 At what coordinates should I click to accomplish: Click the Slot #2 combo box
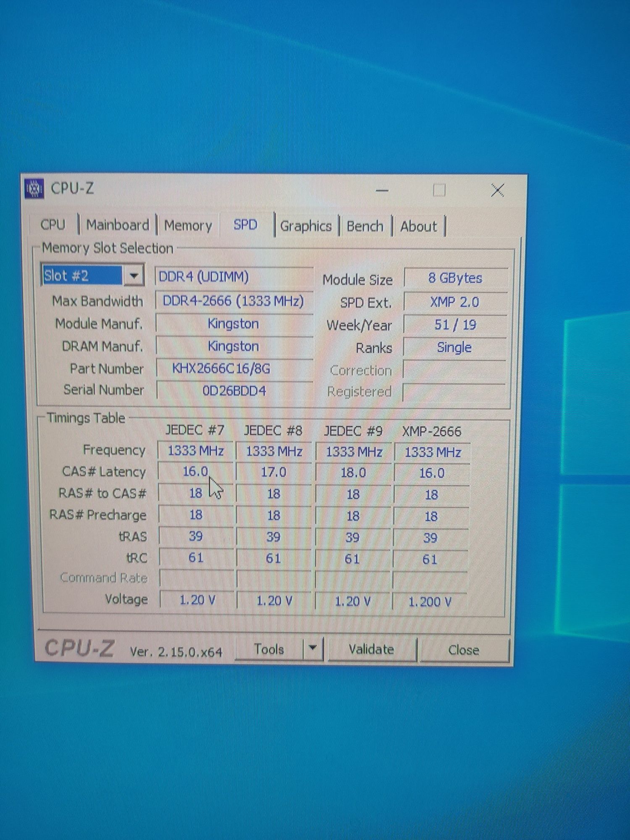92,276
